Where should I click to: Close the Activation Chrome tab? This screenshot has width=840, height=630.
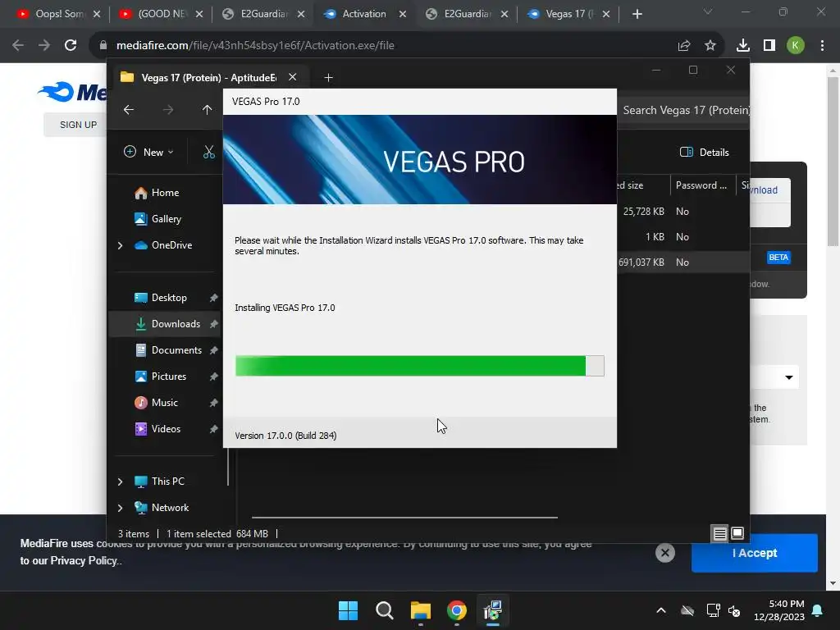click(402, 15)
